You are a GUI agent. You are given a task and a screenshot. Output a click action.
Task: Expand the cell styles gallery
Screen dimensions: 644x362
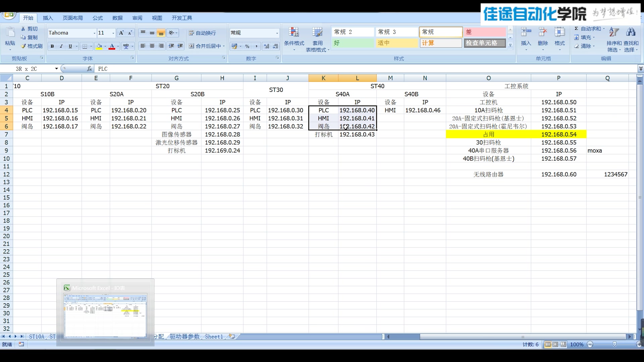coord(510,46)
